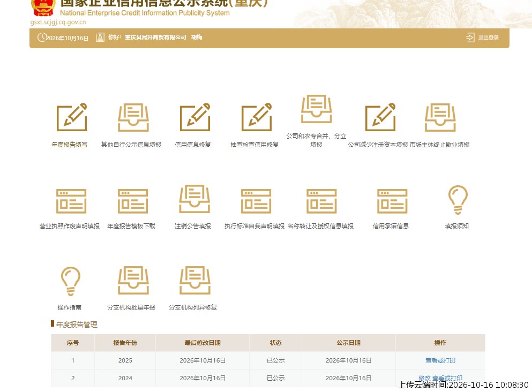Select 公司和农专合并、分立填报 tray icon

[x=317, y=109]
